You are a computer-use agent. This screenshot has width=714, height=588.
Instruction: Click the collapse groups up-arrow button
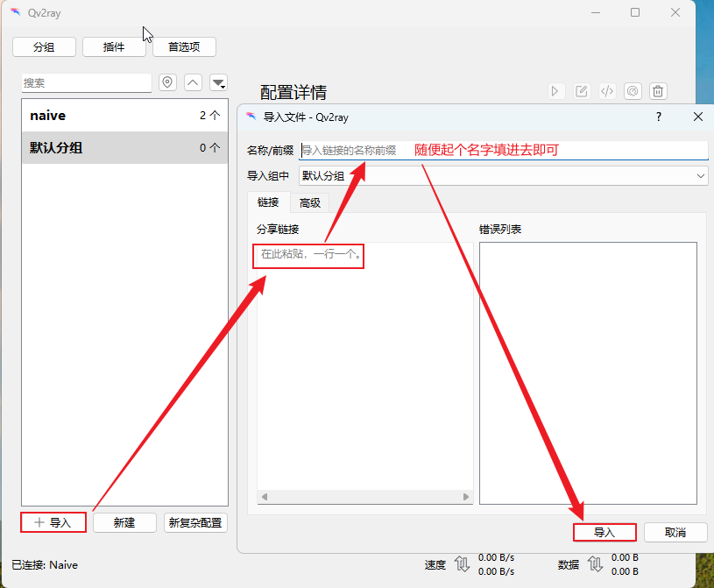click(x=194, y=82)
